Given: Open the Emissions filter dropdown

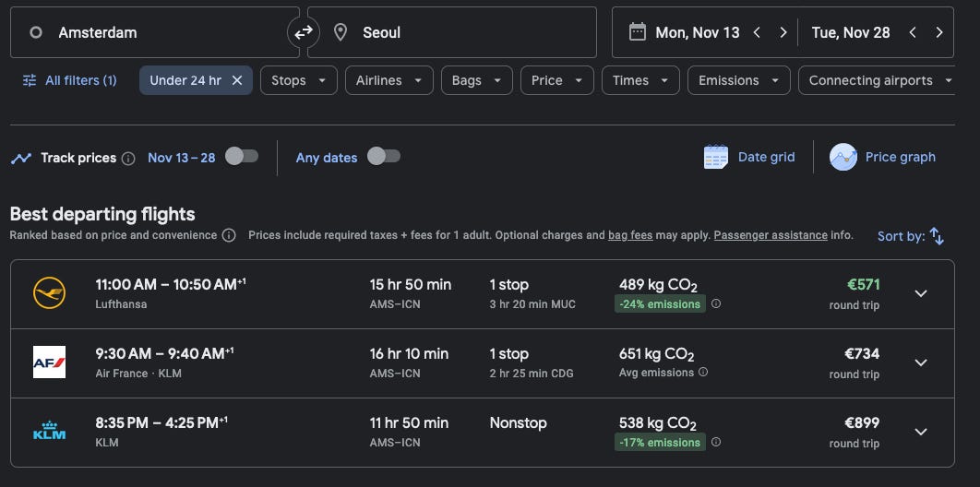Looking at the screenshot, I should click(x=738, y=80).
